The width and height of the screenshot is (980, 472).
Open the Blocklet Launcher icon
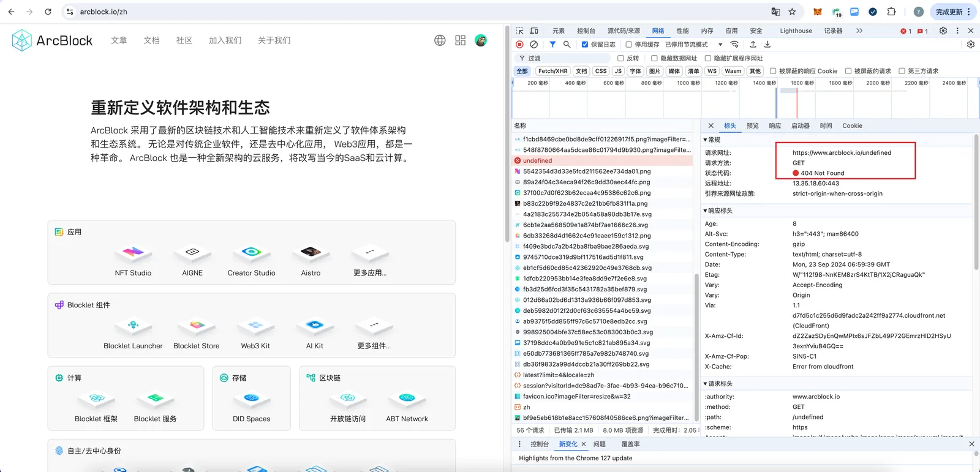[133, 325]
